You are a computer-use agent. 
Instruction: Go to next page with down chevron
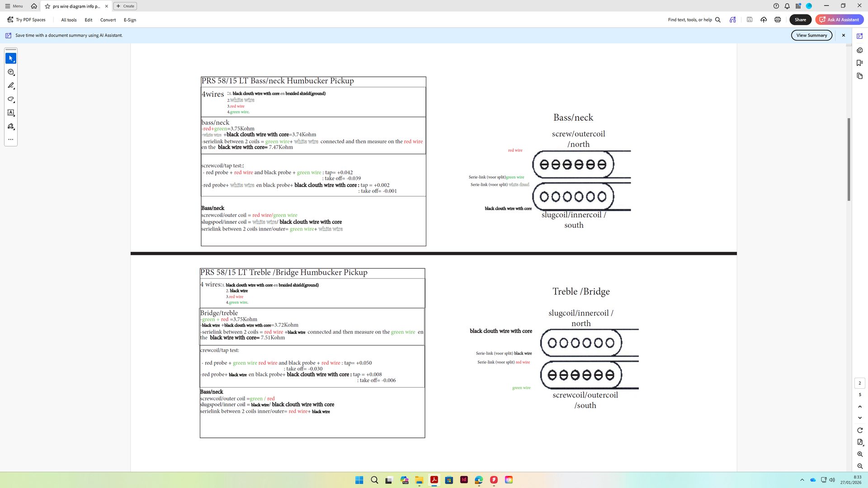(x=859, y=418)
